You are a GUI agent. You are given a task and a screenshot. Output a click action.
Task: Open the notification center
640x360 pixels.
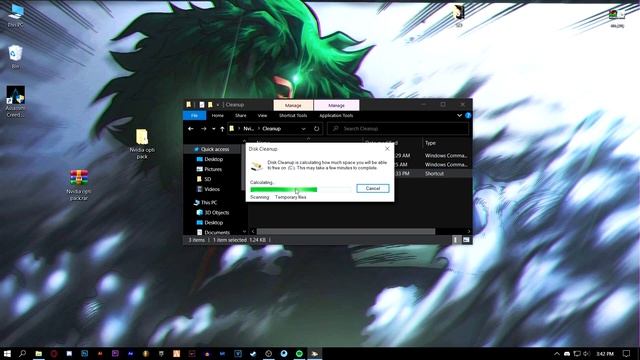(627, 353)
